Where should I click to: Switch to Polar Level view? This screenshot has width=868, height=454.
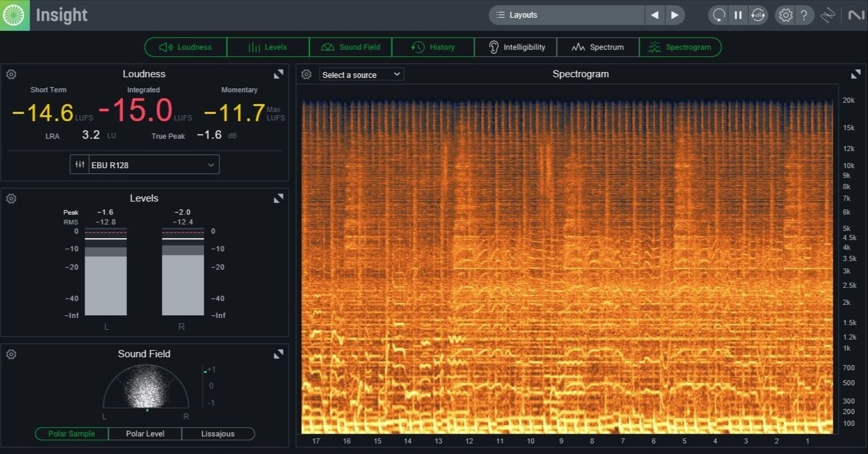tap(145, 434)
